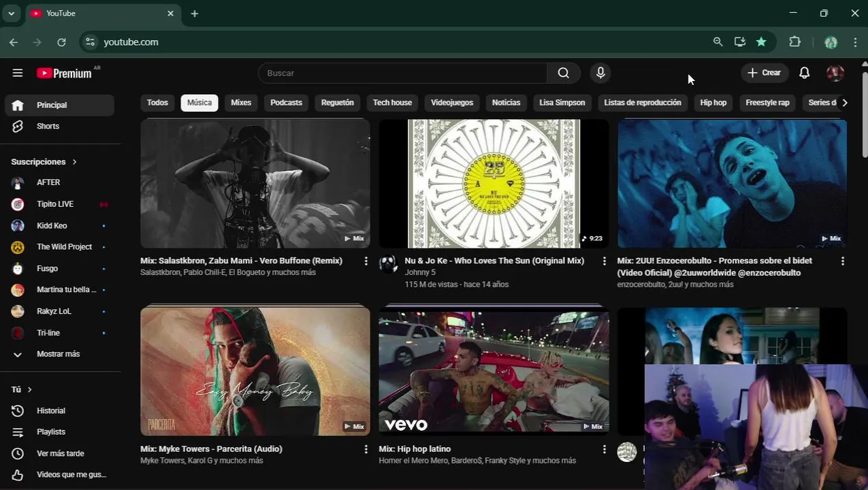868x490 pixels.
Task: Click the bookmark star icon
Action: pos(761,42)
